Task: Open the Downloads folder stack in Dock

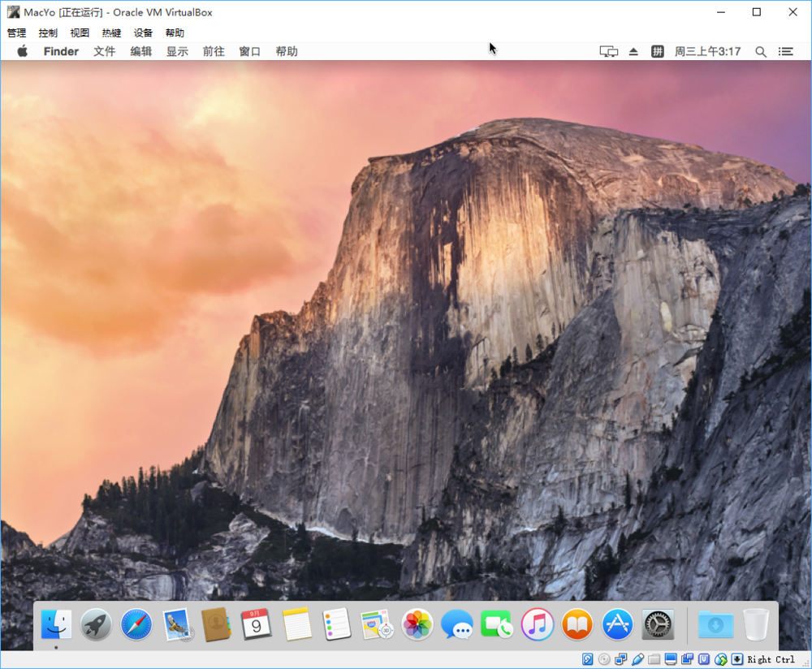Action: [x=715, y=624]
